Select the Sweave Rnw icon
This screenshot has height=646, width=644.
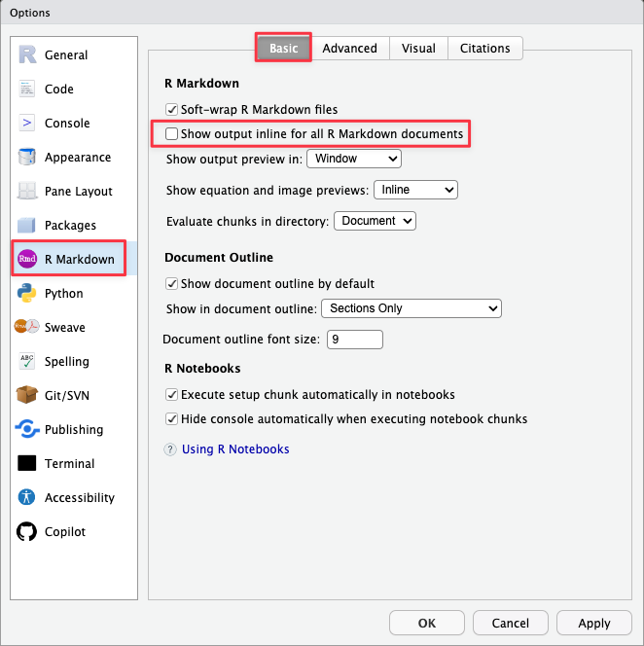point(27,327)
